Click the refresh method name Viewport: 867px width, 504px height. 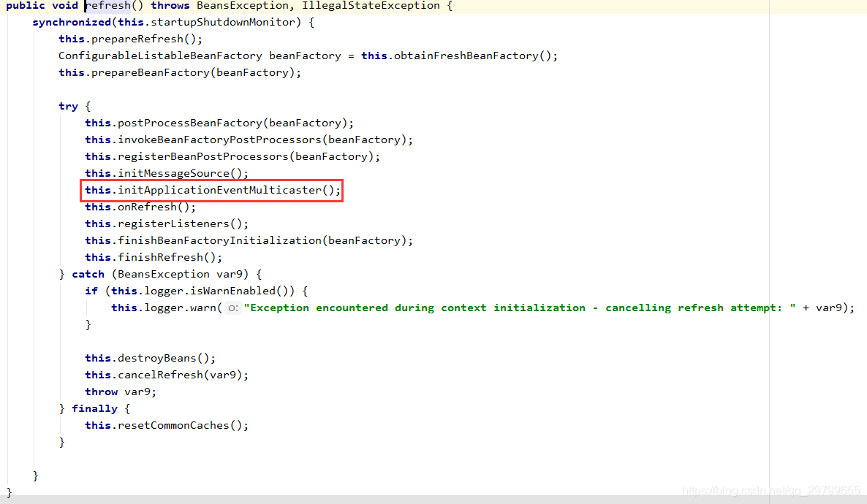coord(108,6)
